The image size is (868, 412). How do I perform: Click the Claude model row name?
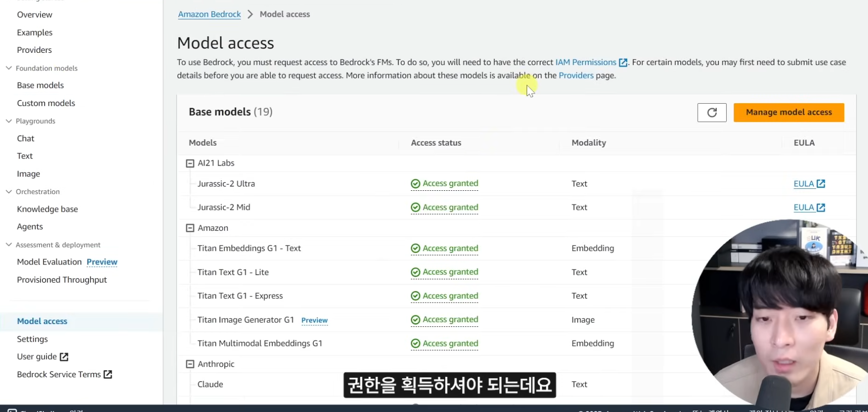pos(210,384)
